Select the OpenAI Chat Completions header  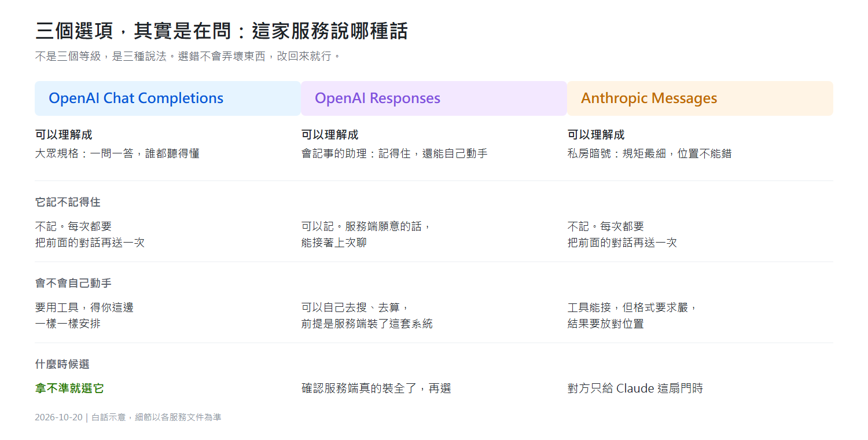(x=168, y=98)
